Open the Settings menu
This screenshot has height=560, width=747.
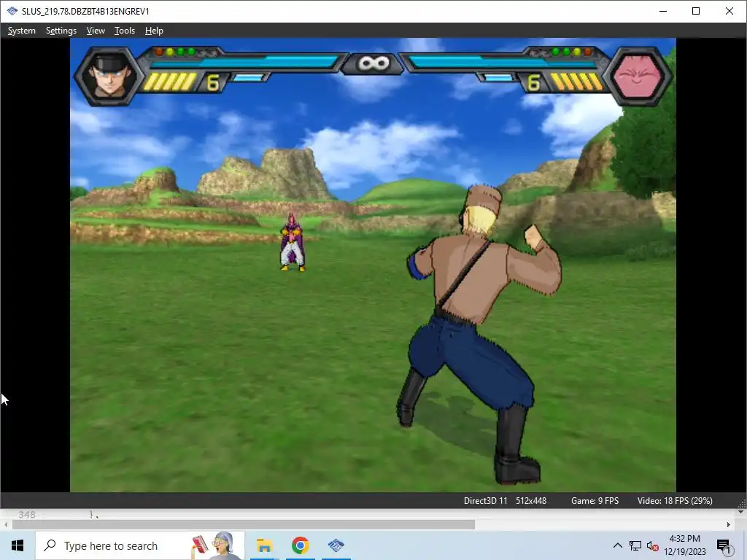click(61, 31)
